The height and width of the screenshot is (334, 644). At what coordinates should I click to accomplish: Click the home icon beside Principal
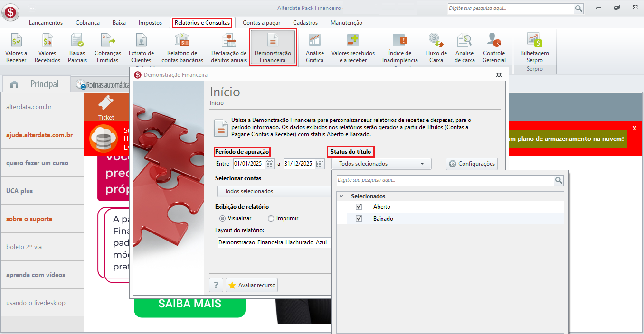click(14, 84)
